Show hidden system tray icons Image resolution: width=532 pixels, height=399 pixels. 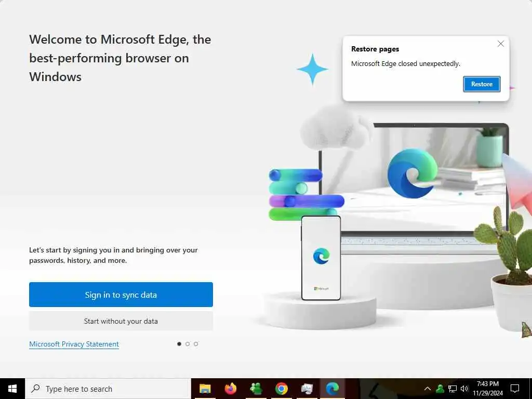pyautogui.click(x=428, y=389)
